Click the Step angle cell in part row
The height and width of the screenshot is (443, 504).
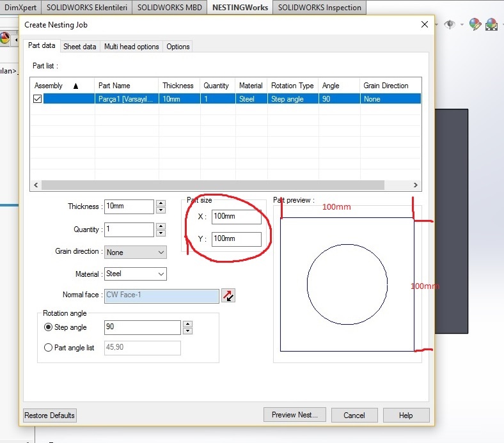tap(293, 98)
